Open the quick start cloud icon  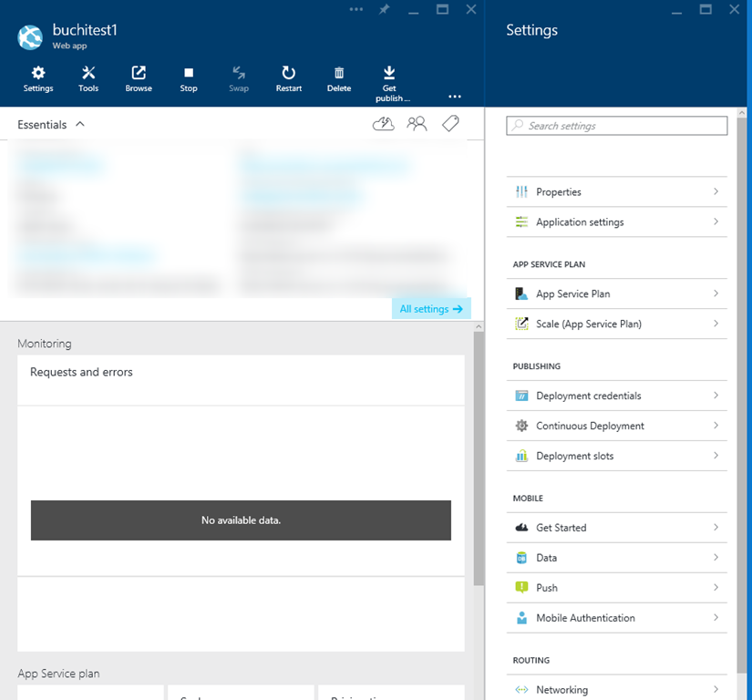pos(384,124)
